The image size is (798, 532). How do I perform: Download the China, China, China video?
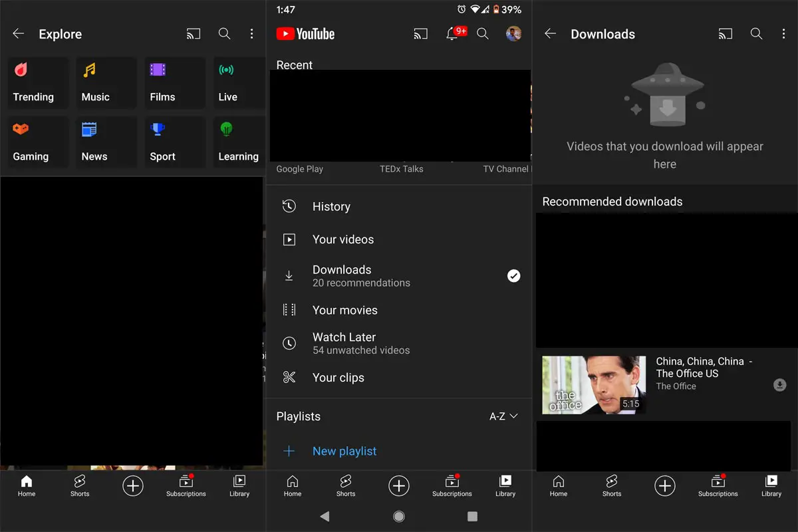click(x=780, y=385)
